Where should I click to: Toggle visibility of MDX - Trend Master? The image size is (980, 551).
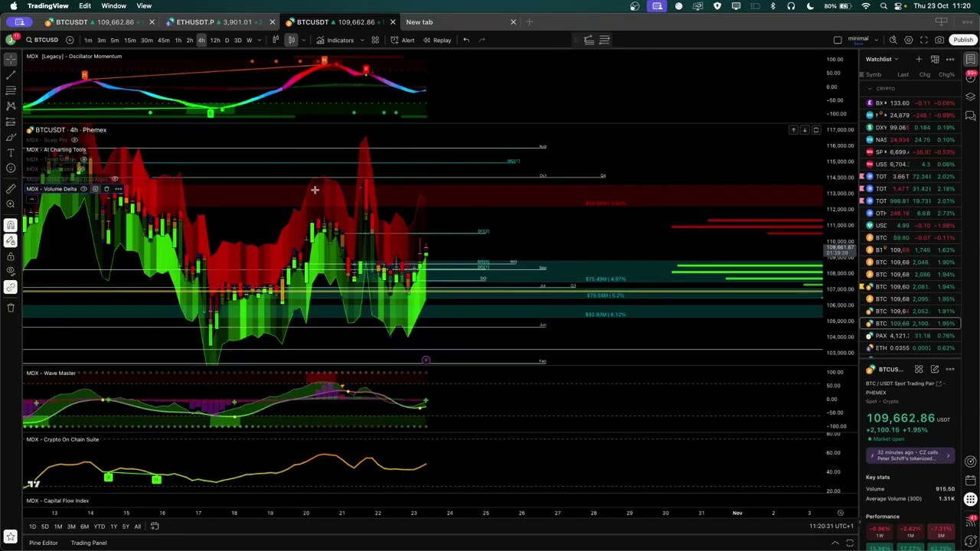83,159
